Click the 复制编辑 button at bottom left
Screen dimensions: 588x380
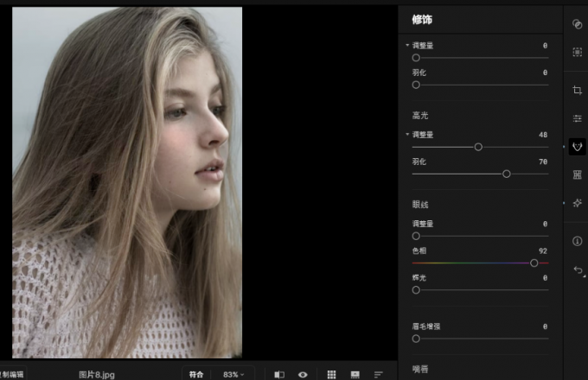(x=12, y=374)
